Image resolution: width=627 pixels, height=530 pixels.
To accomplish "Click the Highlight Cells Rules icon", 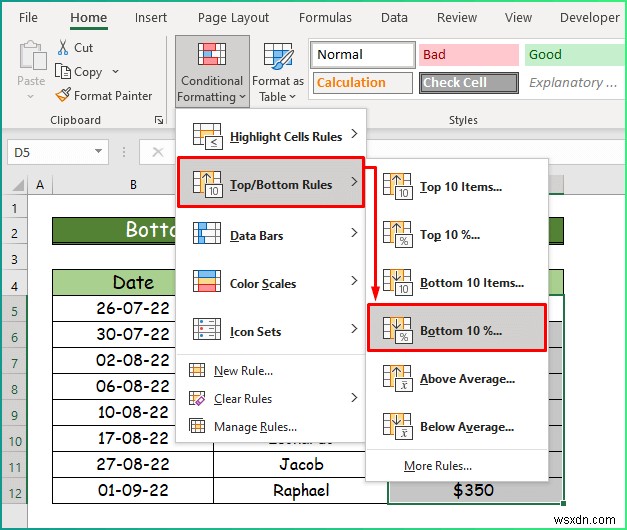I will (x=207, y=136).
